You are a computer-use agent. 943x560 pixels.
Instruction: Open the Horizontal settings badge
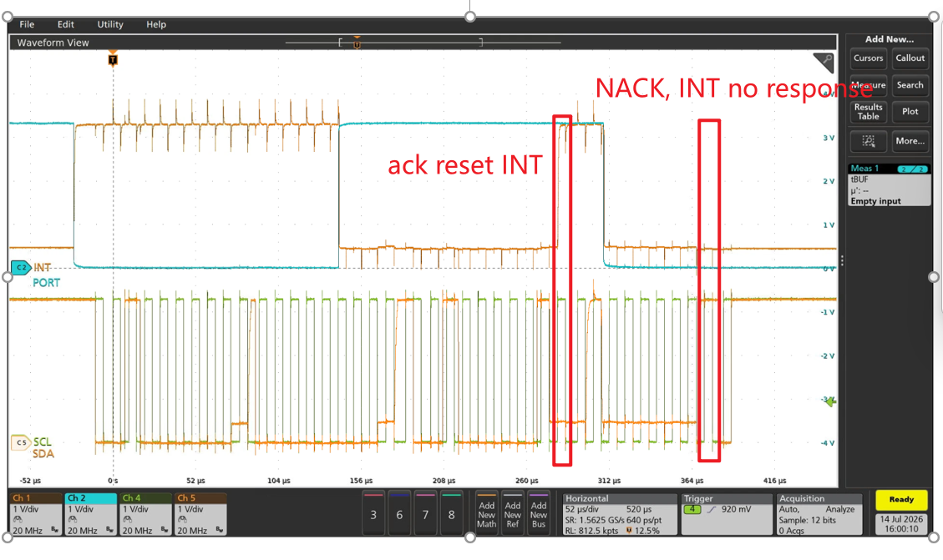click(620, 514)
